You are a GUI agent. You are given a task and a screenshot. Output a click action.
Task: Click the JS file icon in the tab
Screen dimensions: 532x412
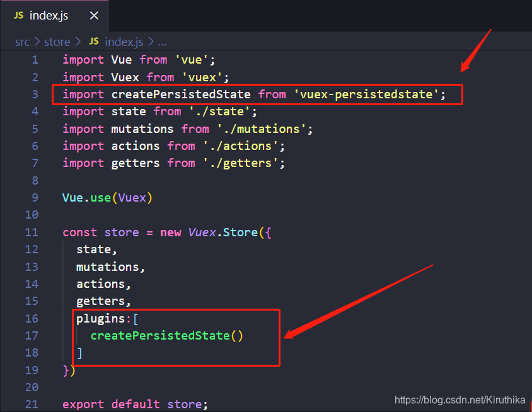(19, 15)
